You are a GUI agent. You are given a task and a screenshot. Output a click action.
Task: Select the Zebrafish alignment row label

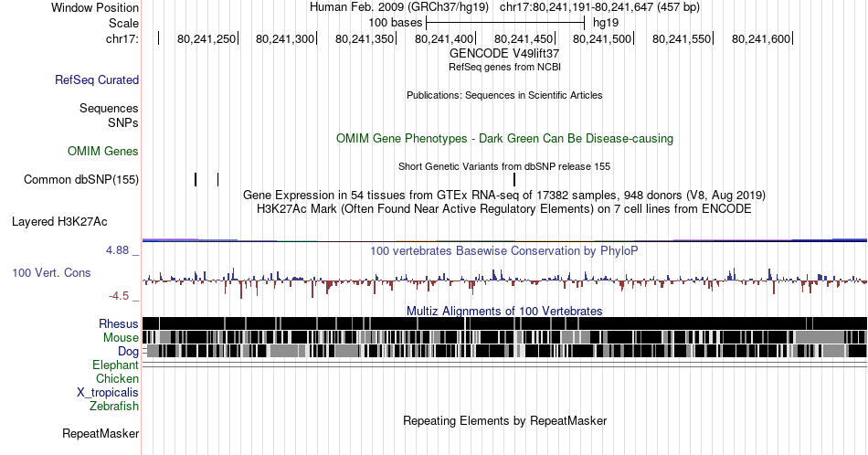pos(114,406)
